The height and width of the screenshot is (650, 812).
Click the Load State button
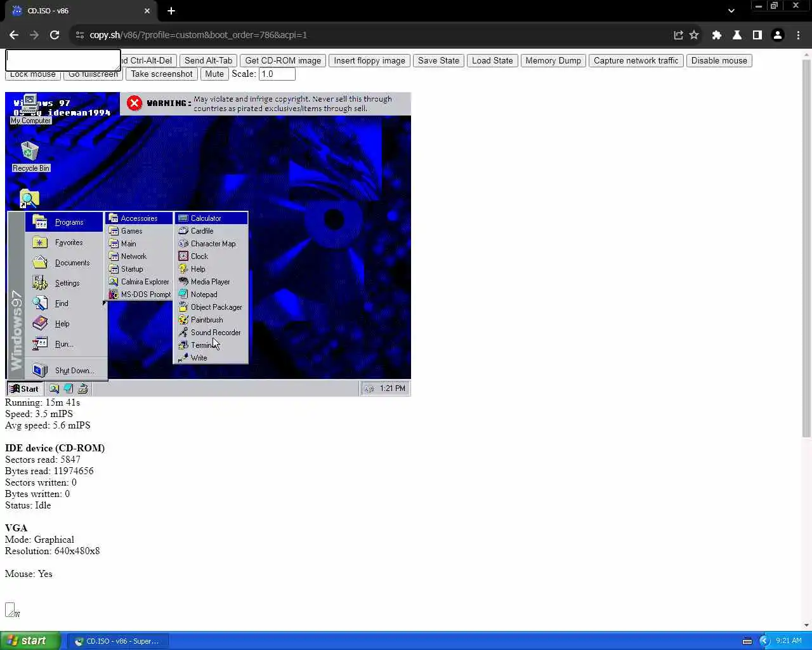[492, 60]
